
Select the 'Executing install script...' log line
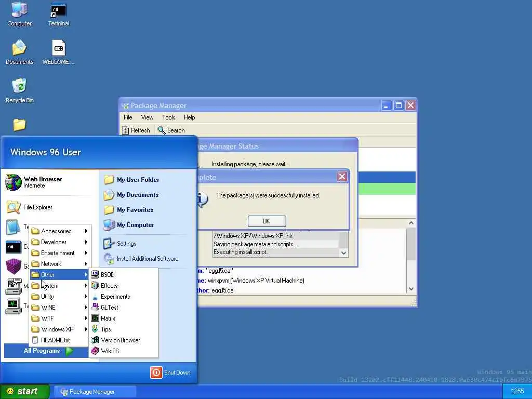tap(275, 252)
